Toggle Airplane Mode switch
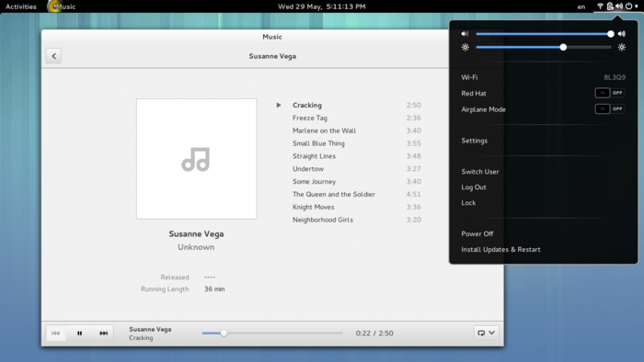 [610, 109]
